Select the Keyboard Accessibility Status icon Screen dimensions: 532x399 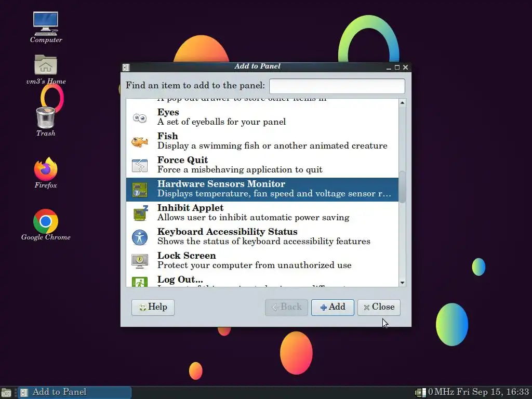[140, 237]
